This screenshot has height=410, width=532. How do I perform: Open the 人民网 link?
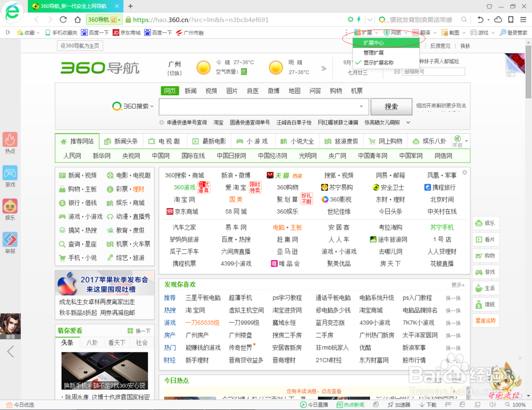pyautogui.click(x=72, y=156)
